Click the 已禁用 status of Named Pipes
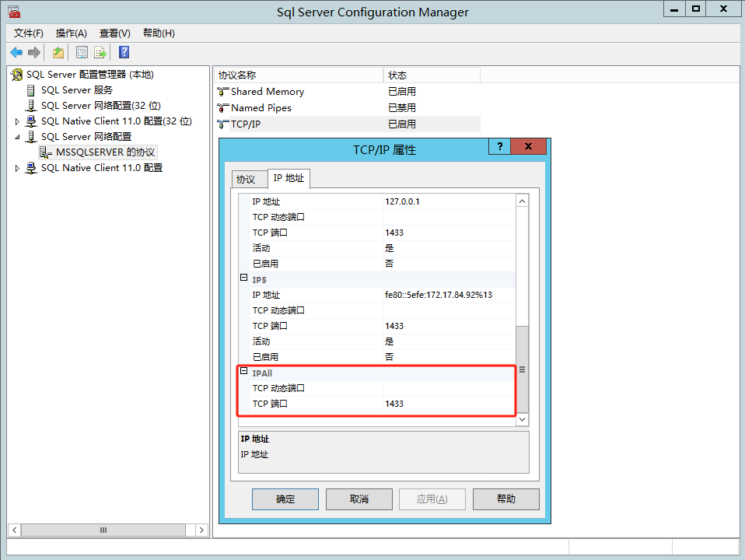The height and width of the screenshot is (560, 745). pyautogui.click(x=402, y=108)
